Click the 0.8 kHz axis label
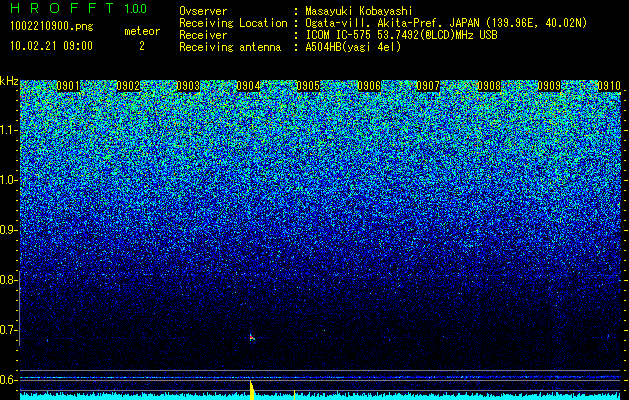 point(9,280)
